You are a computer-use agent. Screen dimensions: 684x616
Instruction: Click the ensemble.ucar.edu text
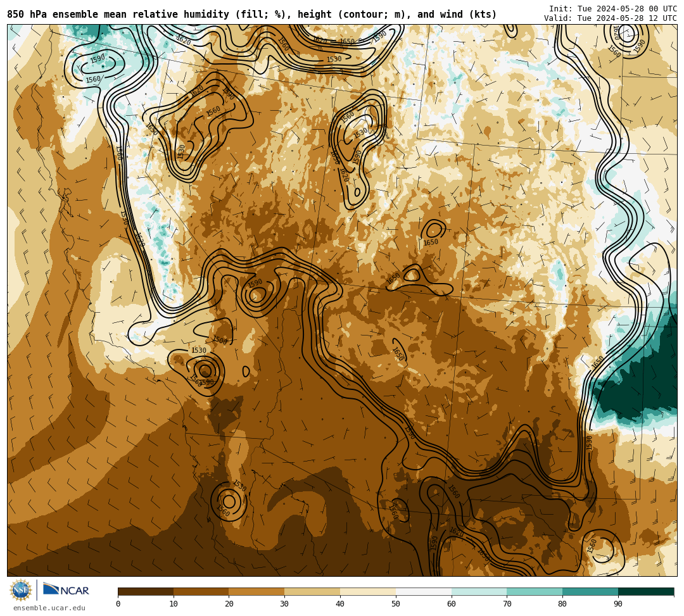point(49,608)
